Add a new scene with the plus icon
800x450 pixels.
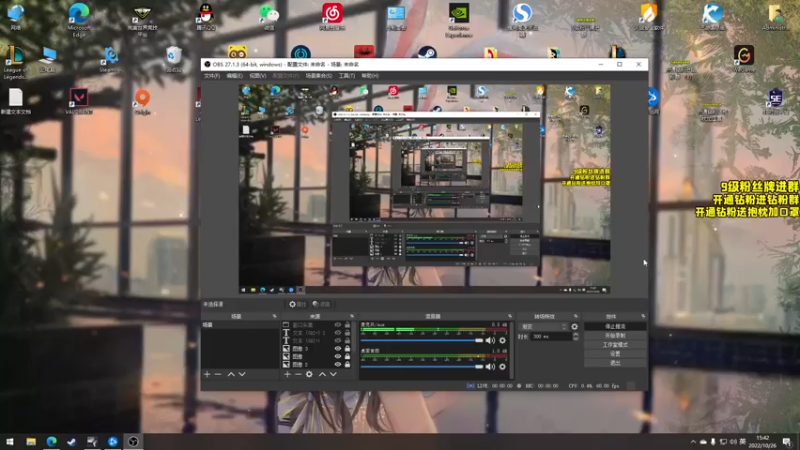pyautogui.click(x=207, y=374)
